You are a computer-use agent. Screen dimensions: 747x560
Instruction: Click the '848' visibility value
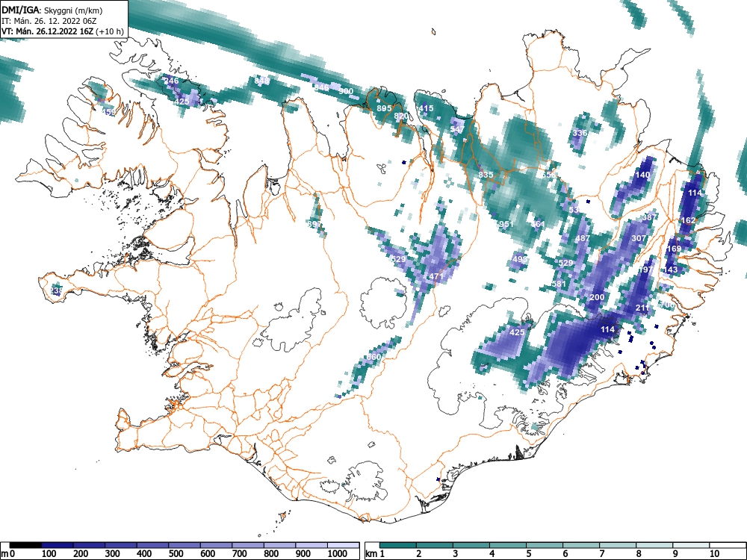(261, 81)
